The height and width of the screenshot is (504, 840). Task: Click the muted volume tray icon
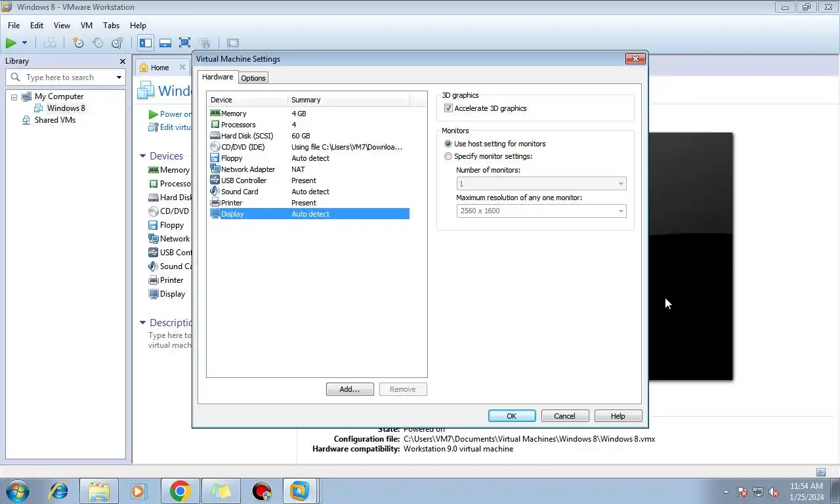pyautogui.click(x=774, y=492)
